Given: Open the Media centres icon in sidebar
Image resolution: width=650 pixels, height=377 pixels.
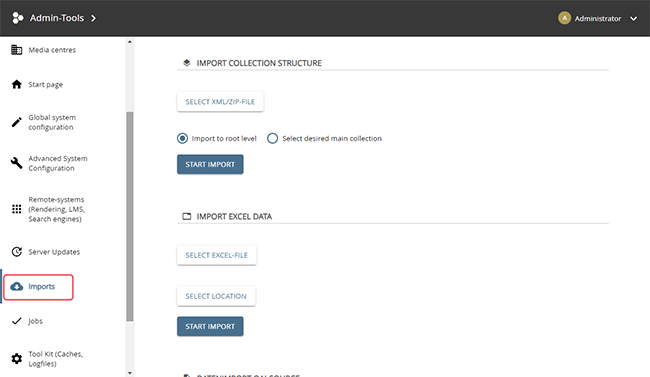Looking at the screenshot, I should coord(17,50).
